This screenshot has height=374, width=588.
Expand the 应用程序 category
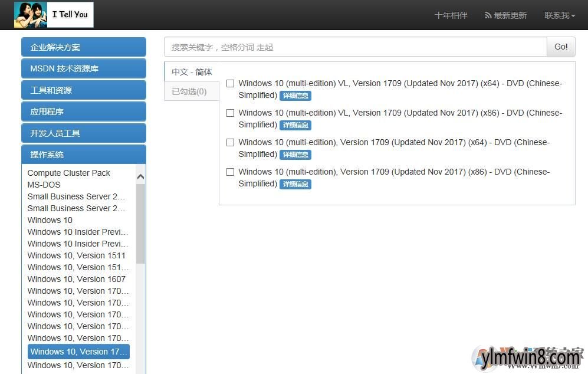click(x=84, y=111)
